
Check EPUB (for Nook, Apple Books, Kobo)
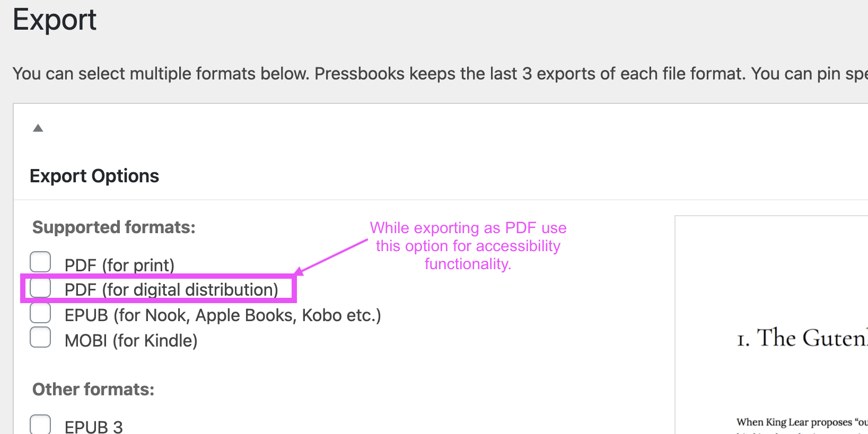[40, 313]
